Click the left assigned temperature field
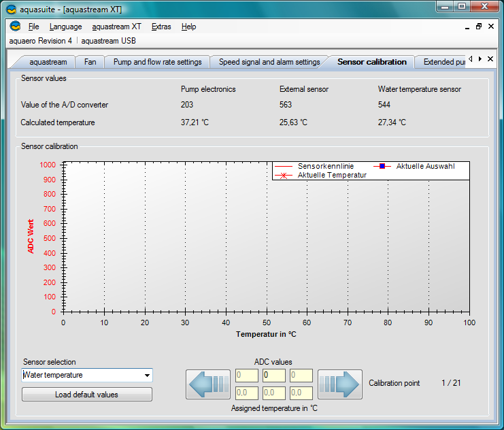 (x=247, y=393)
